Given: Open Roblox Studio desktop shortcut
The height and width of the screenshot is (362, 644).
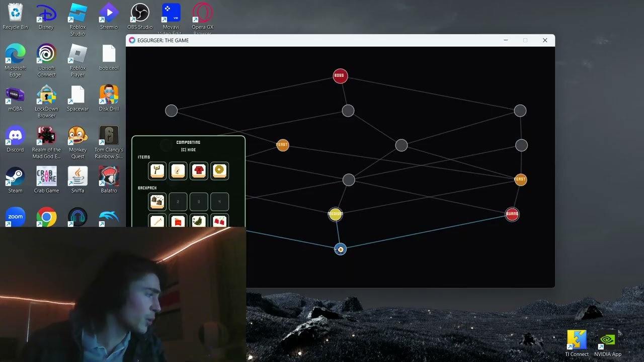Looking at the screenshot, I should pos(77,20).
